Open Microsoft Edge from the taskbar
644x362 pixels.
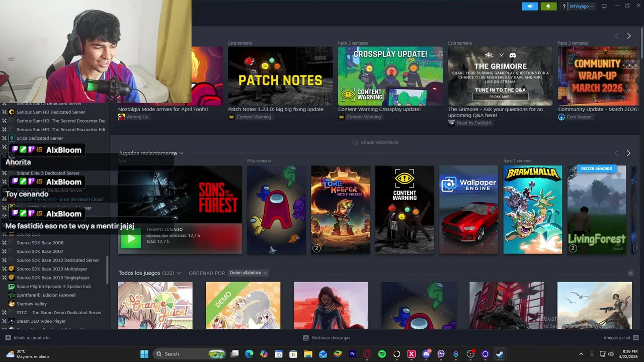click(x=249, y=354)
